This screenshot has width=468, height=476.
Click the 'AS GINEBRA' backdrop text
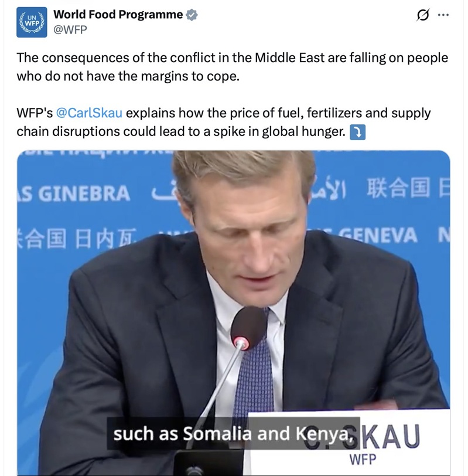74,193
